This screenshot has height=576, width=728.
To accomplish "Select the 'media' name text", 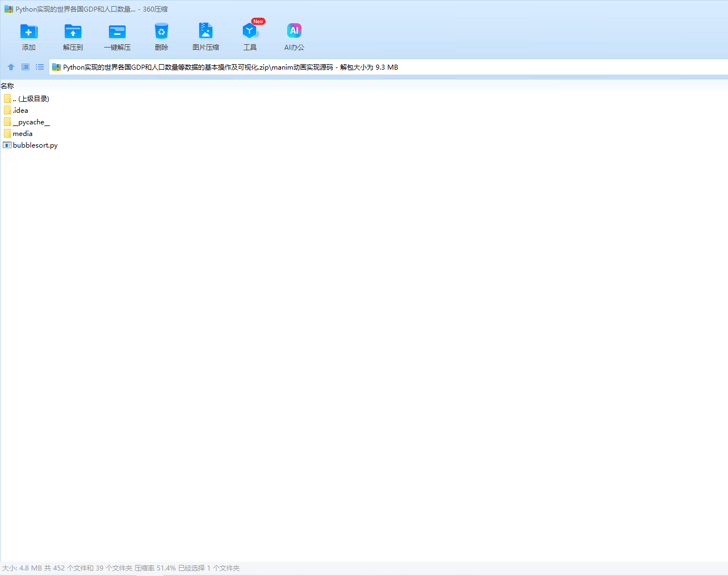I will coord(23,134).
